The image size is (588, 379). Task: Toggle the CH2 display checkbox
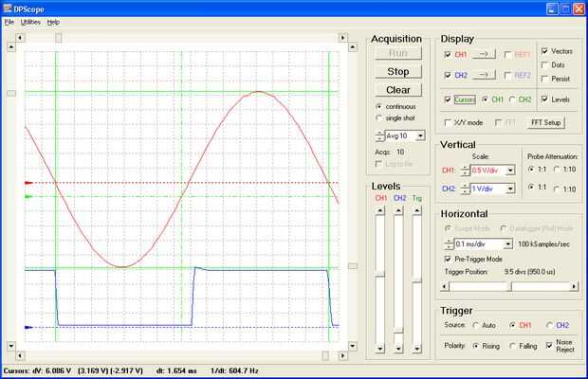(x=448, y=75)
